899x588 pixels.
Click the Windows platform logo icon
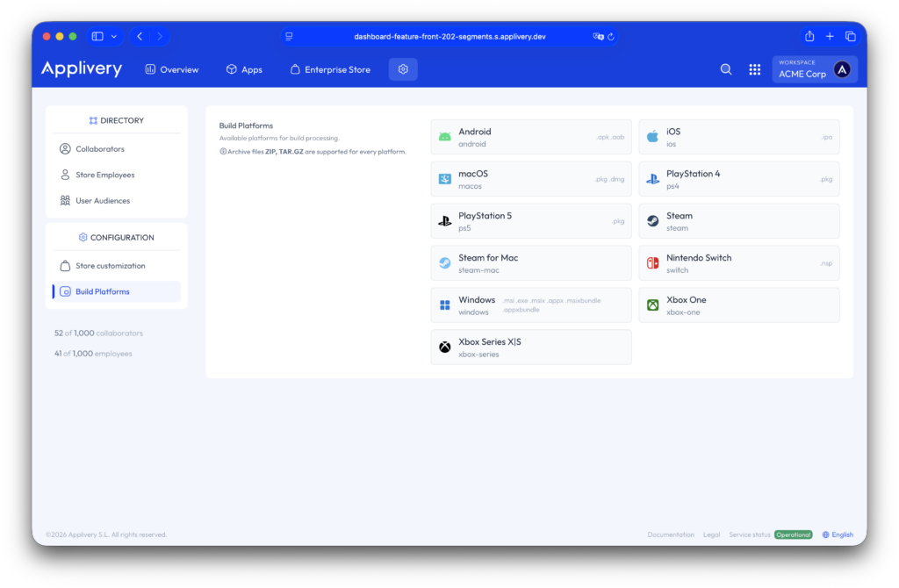point(444,305)
